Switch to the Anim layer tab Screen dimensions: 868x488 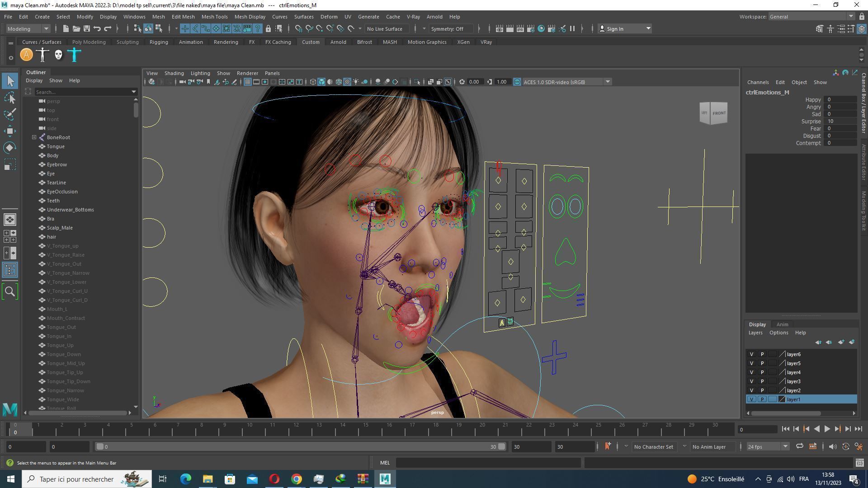782,324
